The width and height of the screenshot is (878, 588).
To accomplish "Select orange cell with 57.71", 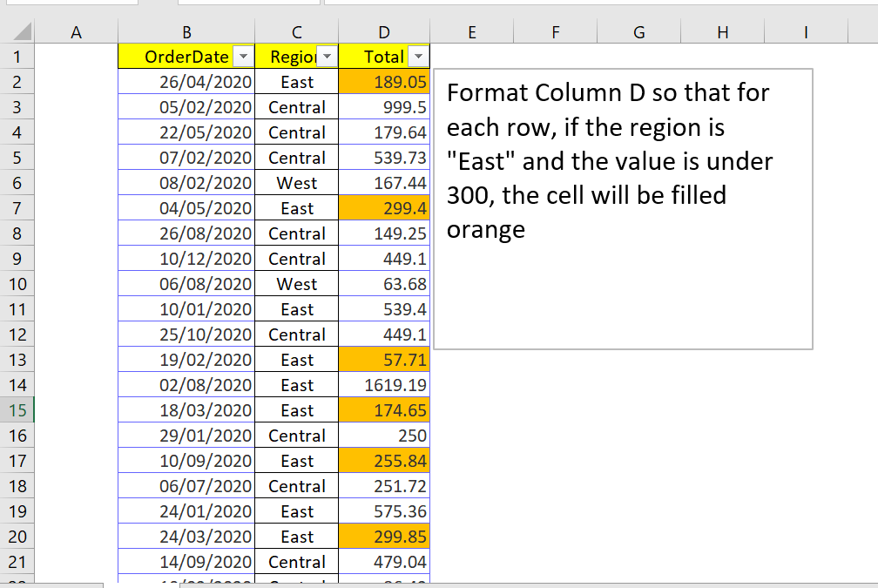I will tap(384, 360).
